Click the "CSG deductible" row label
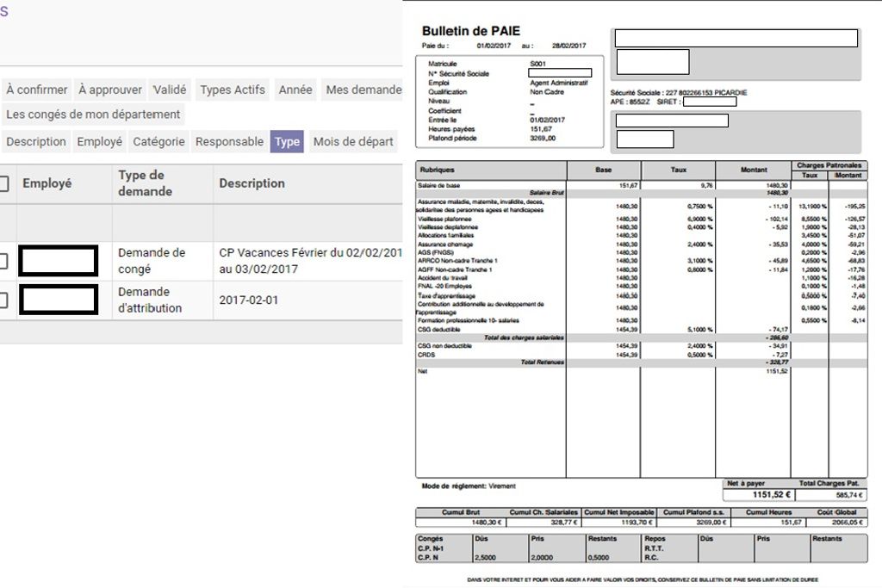 point(438,330)
